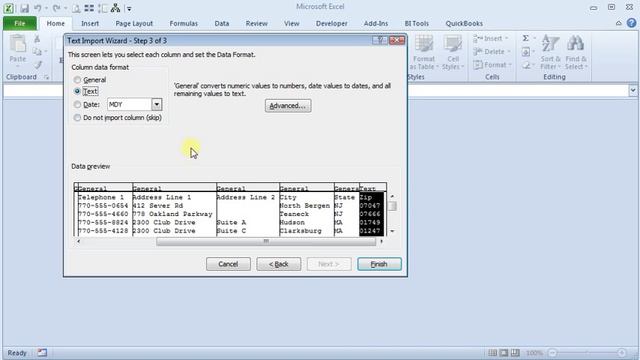Image resolution: width=640 pixels, height=360 pixels.
Task: Switch to the Page Layout tab
Action: click(x=134, y=23)
